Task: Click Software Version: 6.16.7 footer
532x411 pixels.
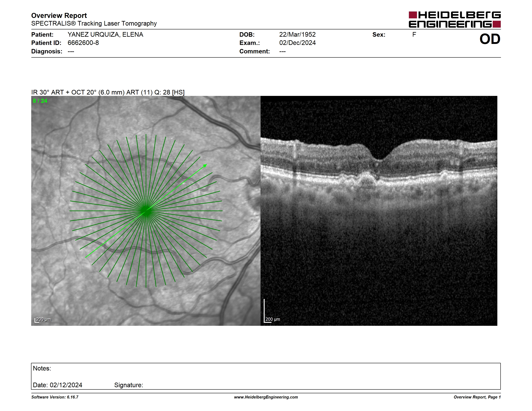Action: (x=55, y=397)
